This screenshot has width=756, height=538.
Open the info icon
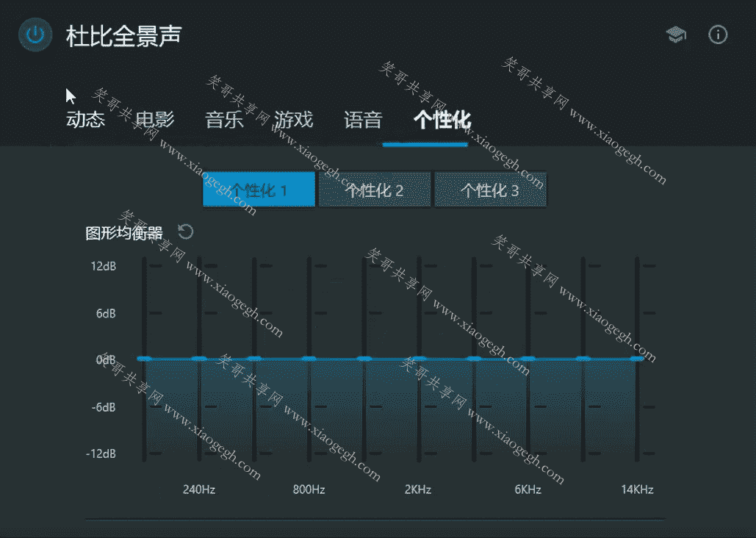[x=717, y=35]
